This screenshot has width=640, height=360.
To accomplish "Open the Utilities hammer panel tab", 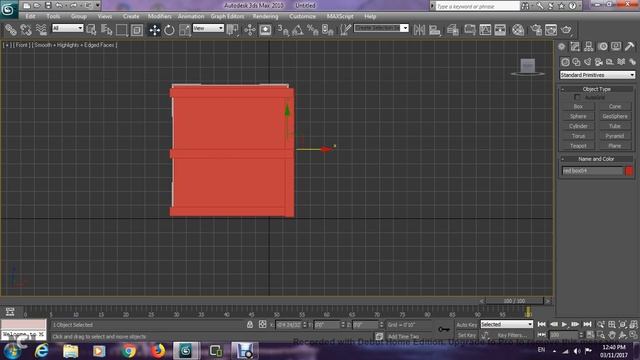I will [629, 47].
